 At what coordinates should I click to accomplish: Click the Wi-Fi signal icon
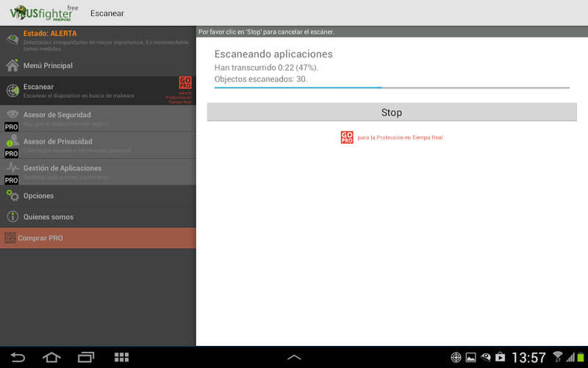coord(558,357)
